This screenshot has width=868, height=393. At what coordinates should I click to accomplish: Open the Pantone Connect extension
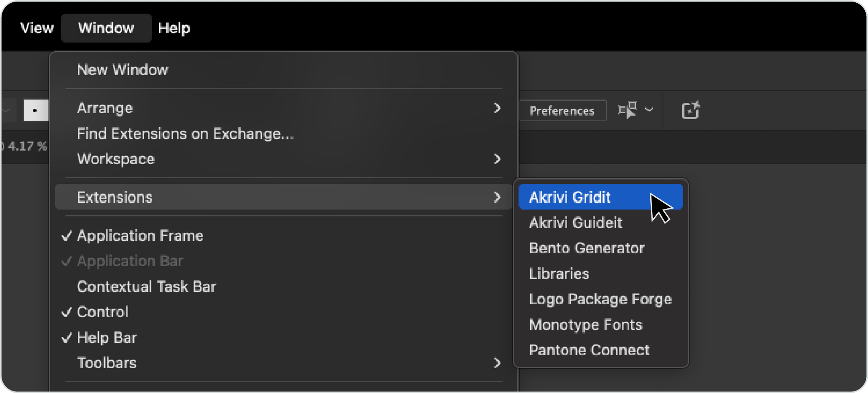589,350
